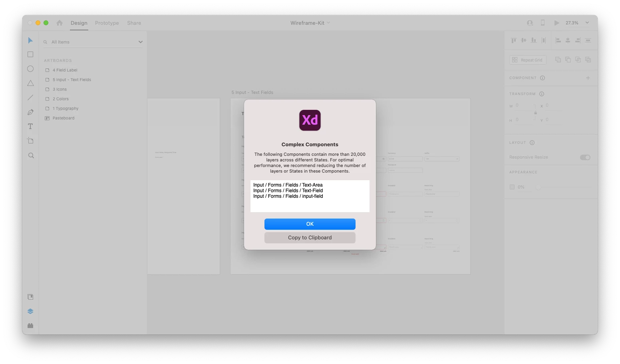Select the Text-Area component entry
The height and width of the screenshot is (364, 620).
point(288,185)
